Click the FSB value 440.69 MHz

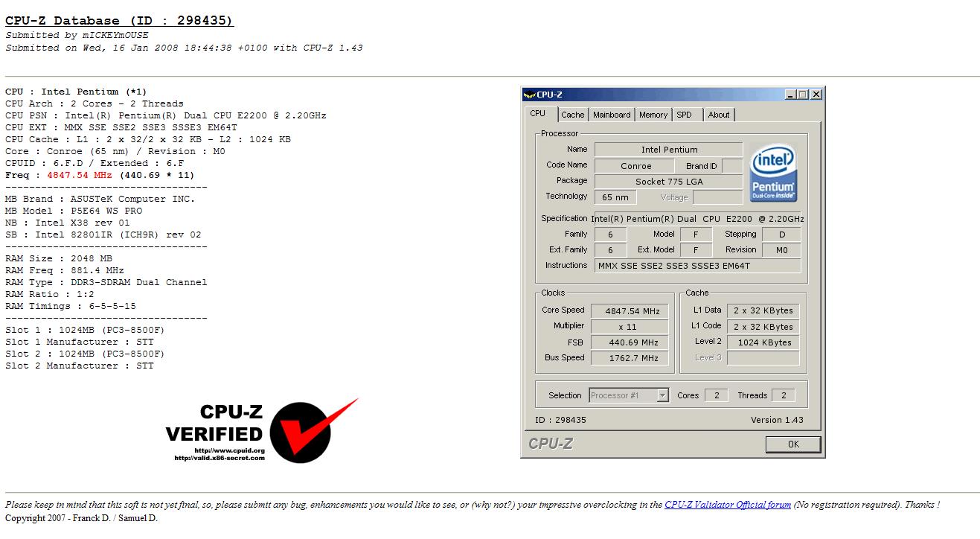click(630, 342)
